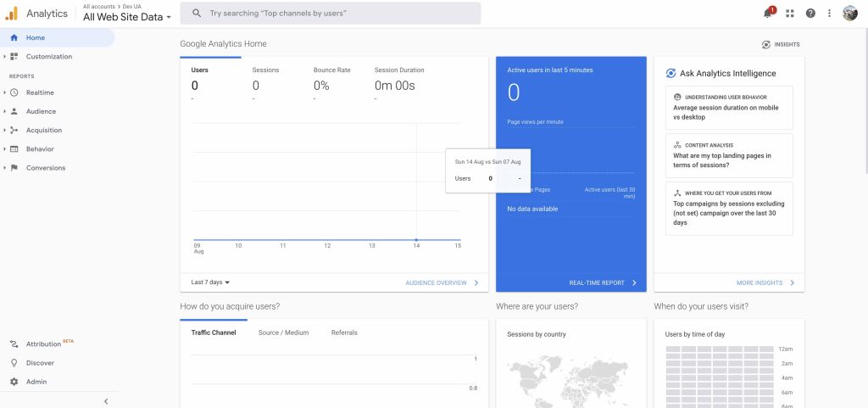Screen dimensions: 868x408
Task: Open the three-dot more options menu
Action: (x=829, y=14)
